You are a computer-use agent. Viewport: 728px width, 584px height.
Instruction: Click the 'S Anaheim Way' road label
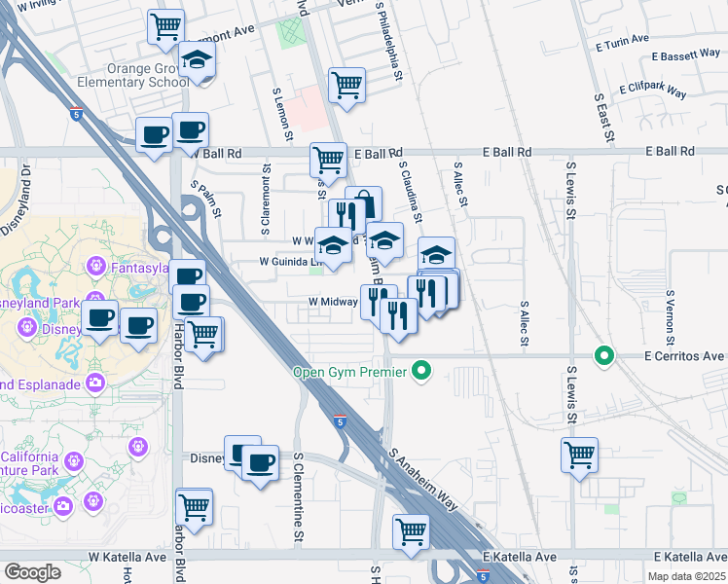(x=423, y=479)
